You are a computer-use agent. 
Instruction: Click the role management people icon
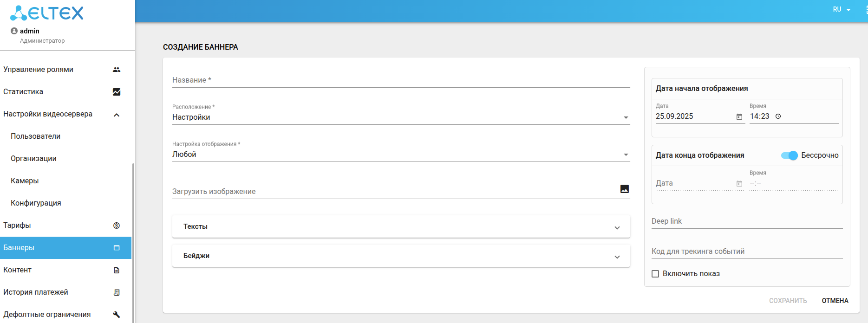(x=117, y=70)
